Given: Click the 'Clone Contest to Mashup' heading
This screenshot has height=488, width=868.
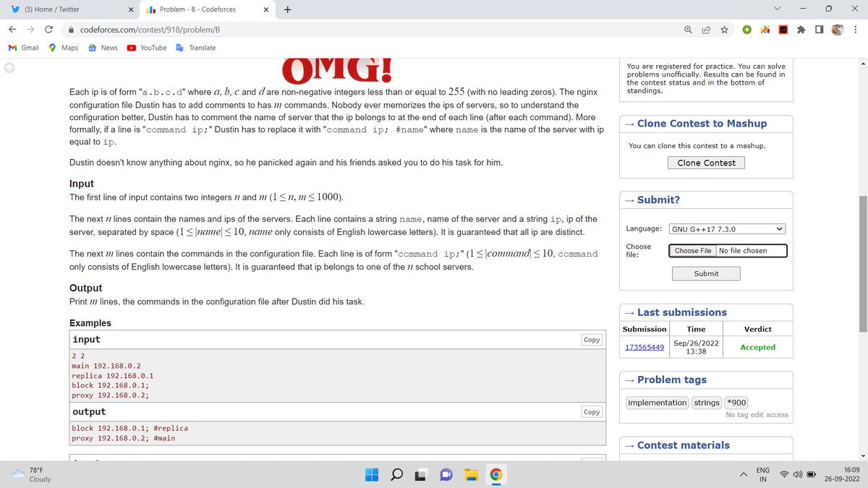Looking at the screenshot, I should pyautogui.click(x=702, y=124).
